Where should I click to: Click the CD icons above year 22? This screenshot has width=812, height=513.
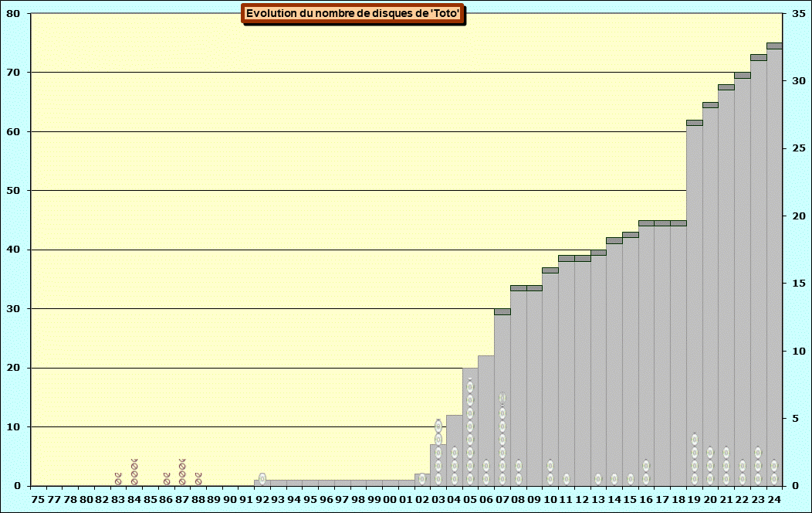743,472
